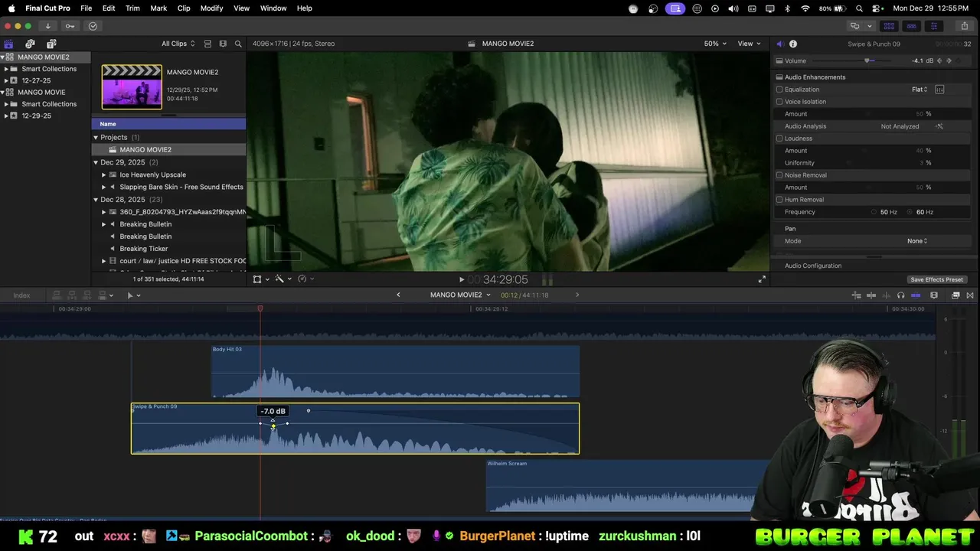Open the Transitions browser

971,295
